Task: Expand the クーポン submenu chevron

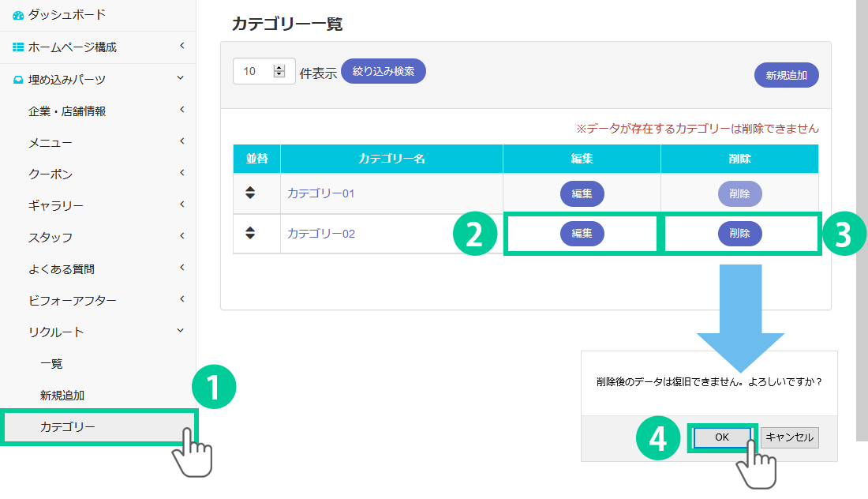Action: click(181, 173)
